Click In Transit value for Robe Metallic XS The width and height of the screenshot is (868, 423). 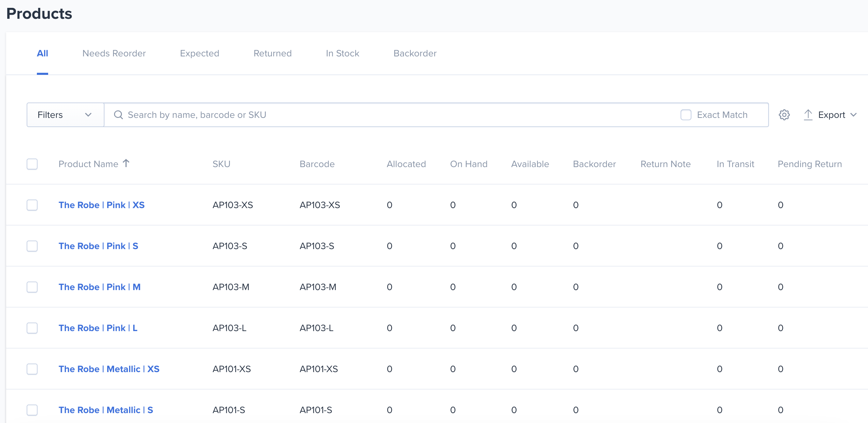click(719, 369)
